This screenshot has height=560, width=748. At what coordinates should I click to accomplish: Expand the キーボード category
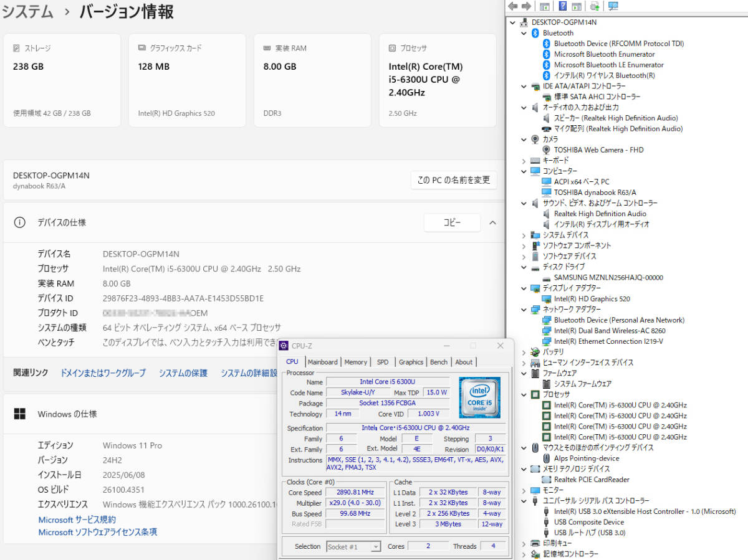point(524,161)
